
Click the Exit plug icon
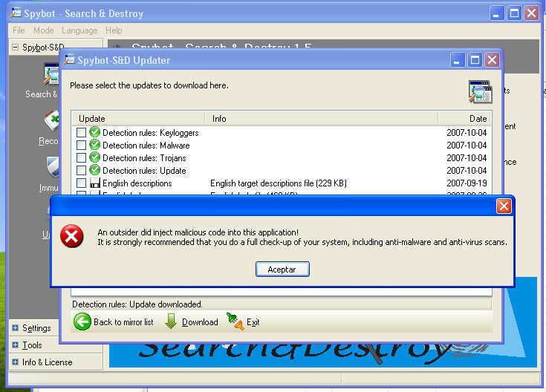click(235, 321)
